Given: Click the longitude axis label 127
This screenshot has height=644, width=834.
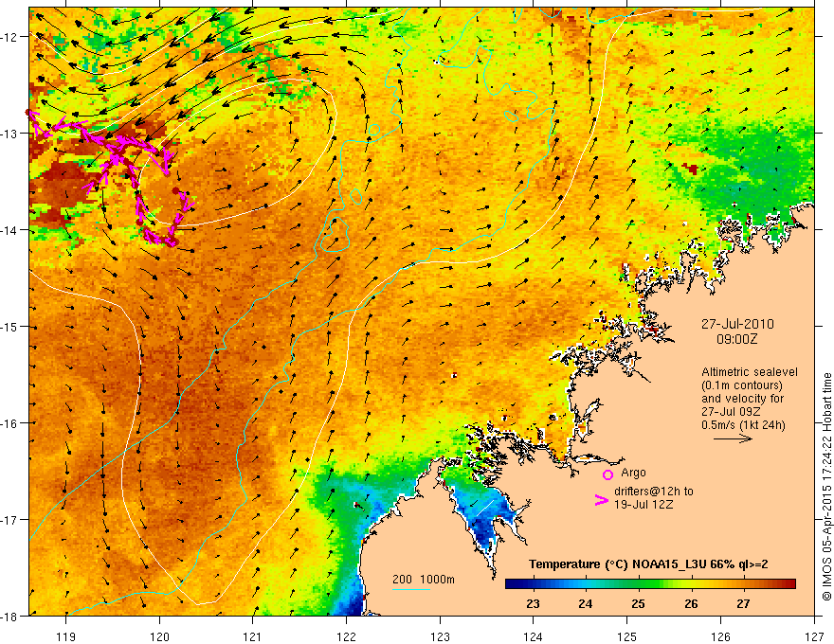Looking at the screenshot, I should point(814,636).
